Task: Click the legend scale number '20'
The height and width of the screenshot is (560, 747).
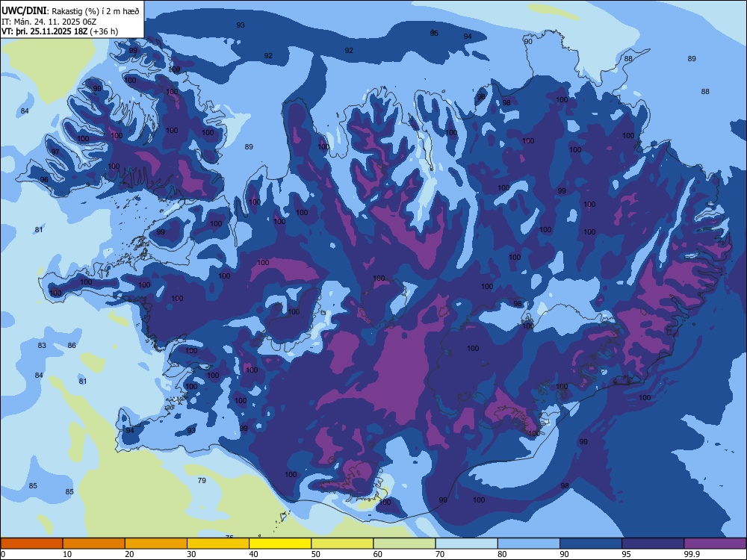Action: pyautogui.click(x=129, y=554)
